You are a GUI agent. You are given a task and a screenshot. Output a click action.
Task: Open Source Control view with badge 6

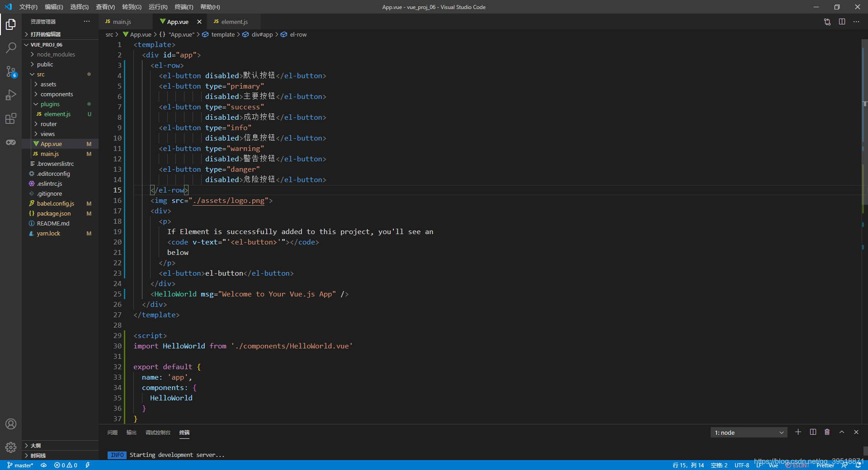click(x=11, y=71)
